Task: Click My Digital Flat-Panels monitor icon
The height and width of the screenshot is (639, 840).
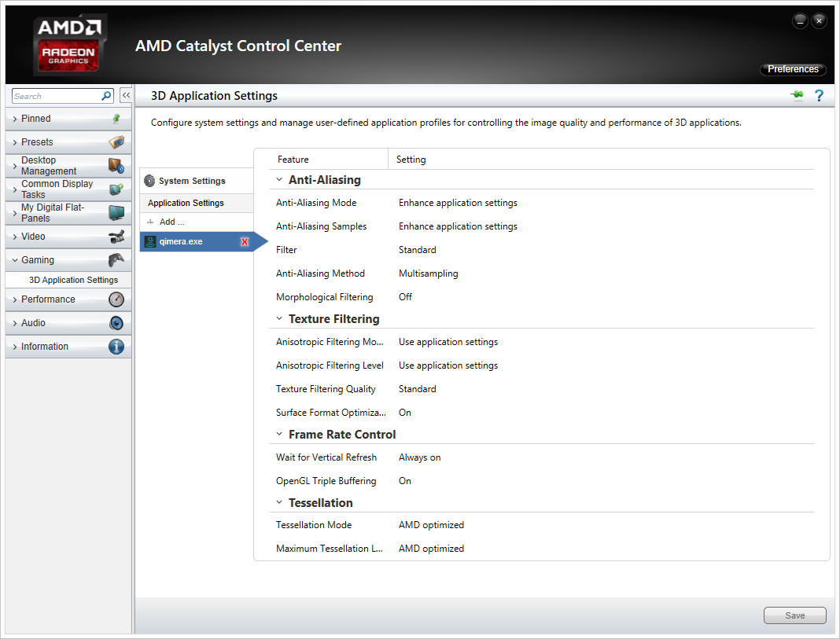Action: 116,212
